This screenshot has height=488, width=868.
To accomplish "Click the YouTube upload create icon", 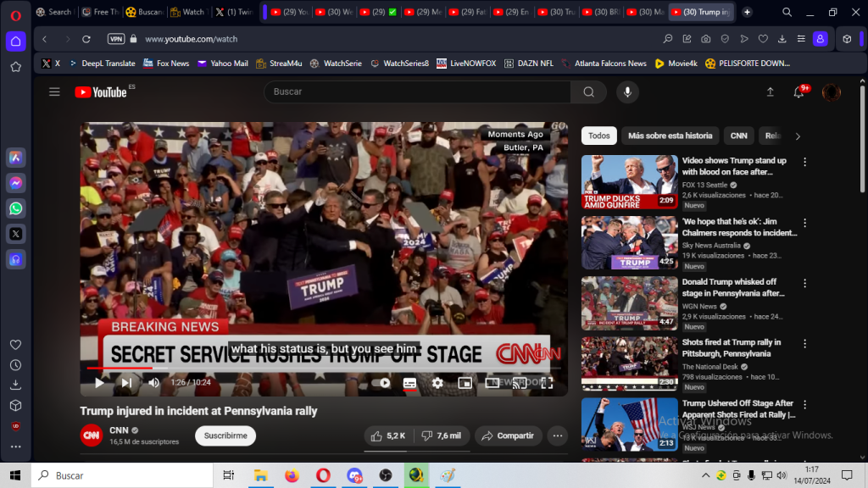I will click(770, 92).
